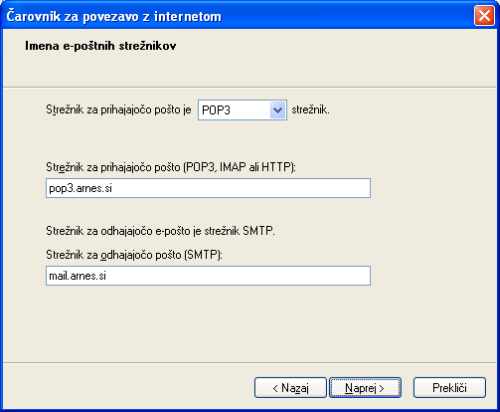The image size is (500, 412).
Task: Expand the POP3 server type dropdown arrow
Action: [x=277, y=110]
